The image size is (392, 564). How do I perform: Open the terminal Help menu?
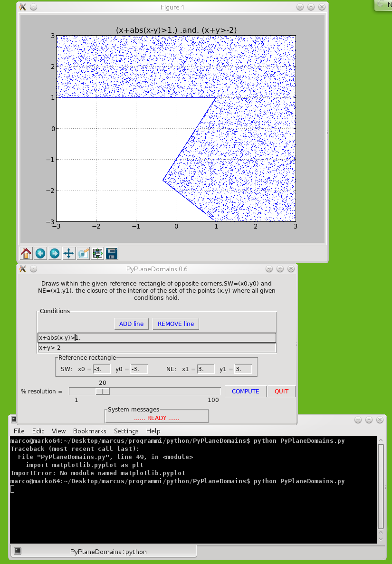153,431
